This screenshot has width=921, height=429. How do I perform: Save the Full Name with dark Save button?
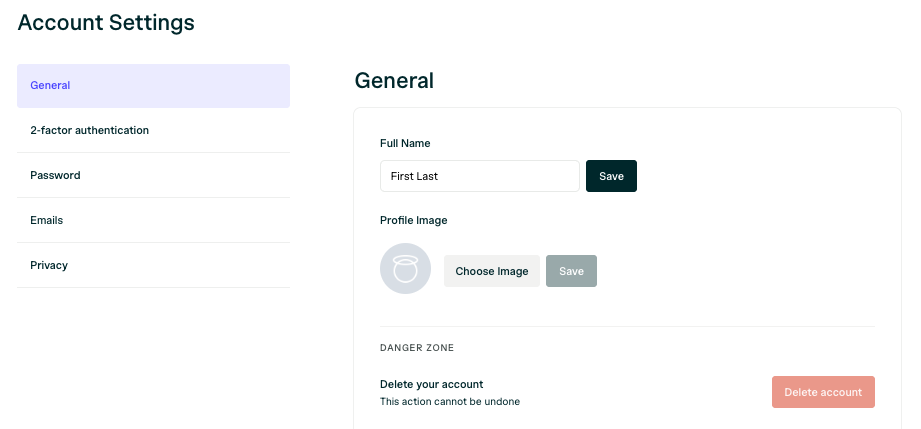point(611,176)
